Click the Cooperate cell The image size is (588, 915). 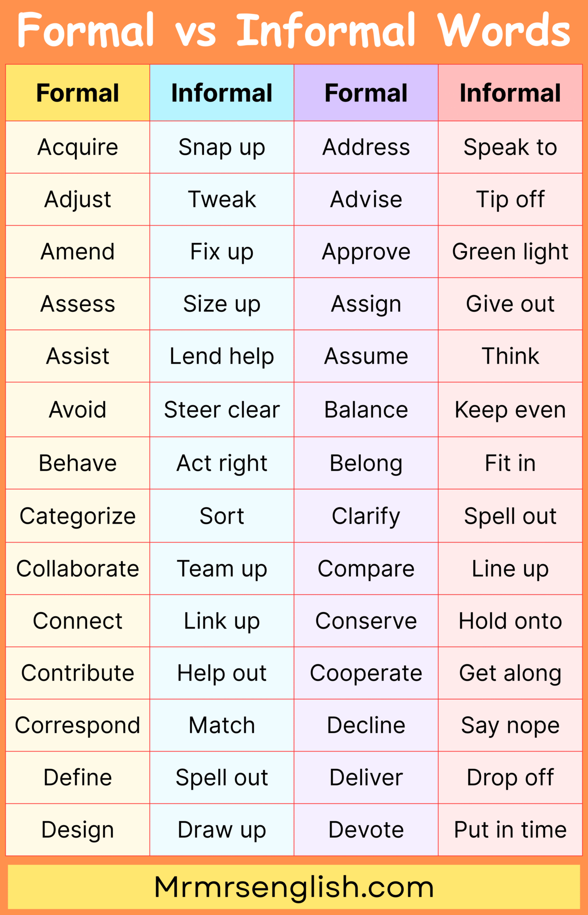point(366,673)
